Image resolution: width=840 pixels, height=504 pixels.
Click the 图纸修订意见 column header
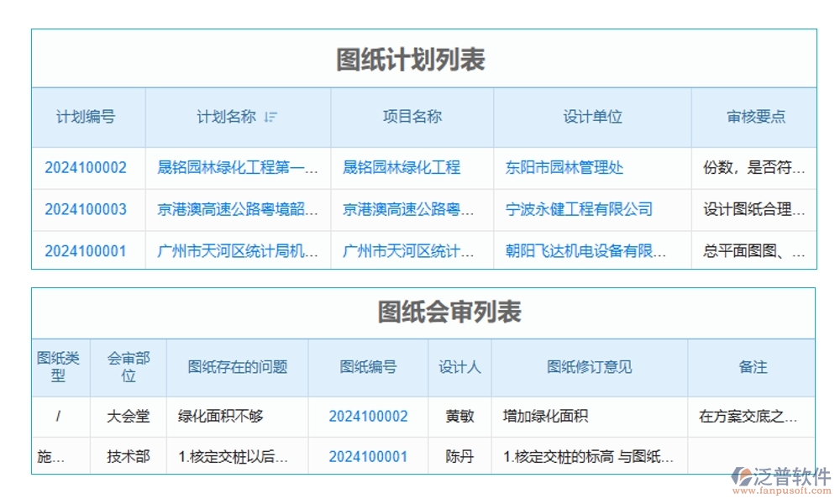[x=589, y=367]
